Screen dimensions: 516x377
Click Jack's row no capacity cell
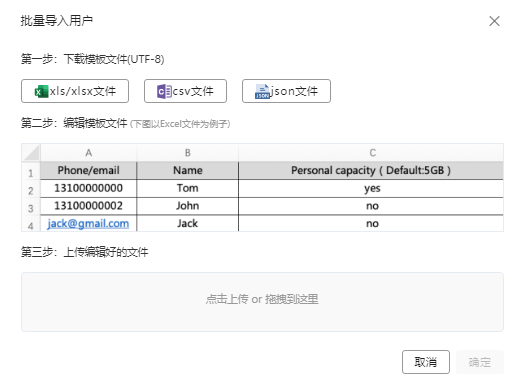coord(371,223)
